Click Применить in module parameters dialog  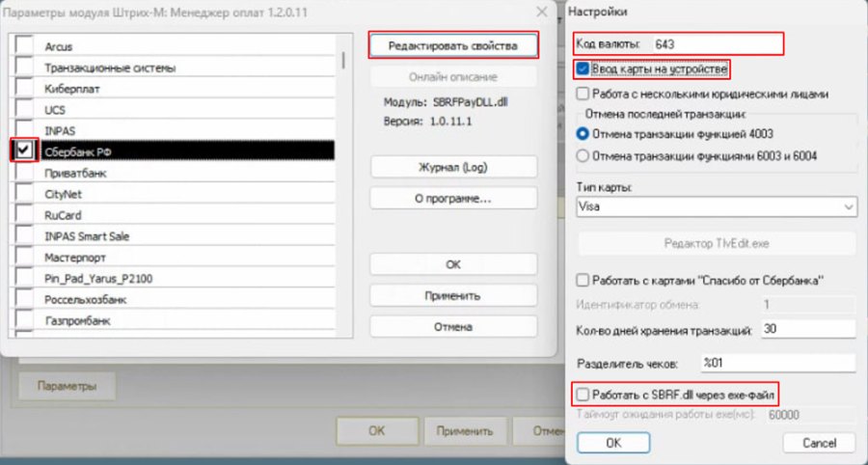tap(453, 295)
